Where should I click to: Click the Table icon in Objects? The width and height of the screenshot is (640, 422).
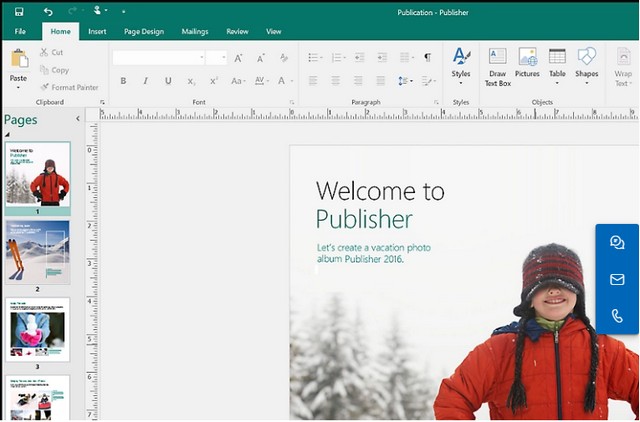tap(557, 64)
